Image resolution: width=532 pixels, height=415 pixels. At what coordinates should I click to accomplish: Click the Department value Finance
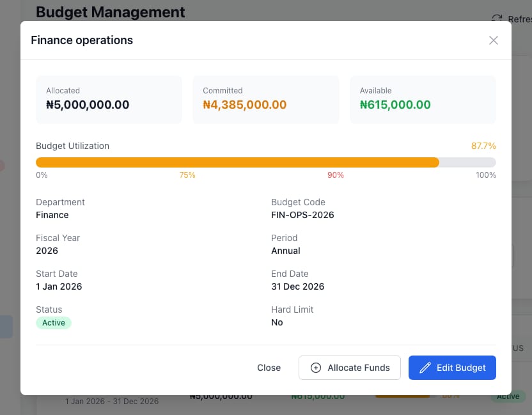point(52,215)
